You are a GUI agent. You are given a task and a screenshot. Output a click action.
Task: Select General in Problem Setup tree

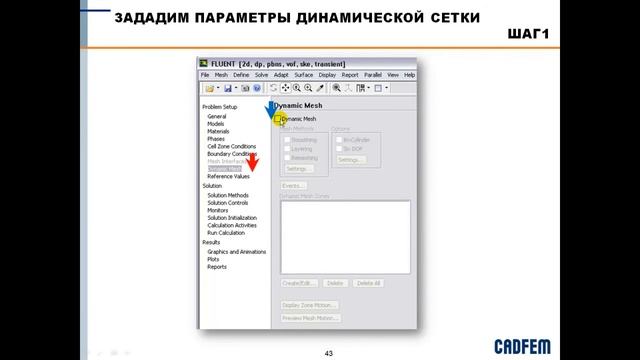coord(217,116)
